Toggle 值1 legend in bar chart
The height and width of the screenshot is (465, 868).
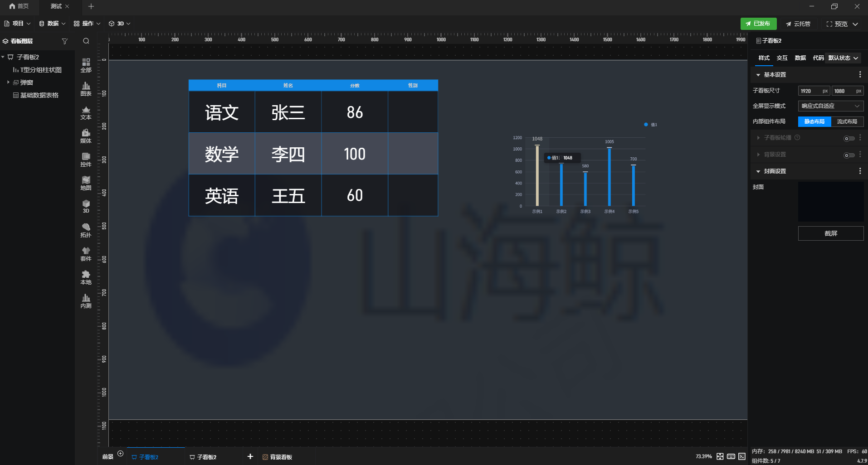[650, 125]
